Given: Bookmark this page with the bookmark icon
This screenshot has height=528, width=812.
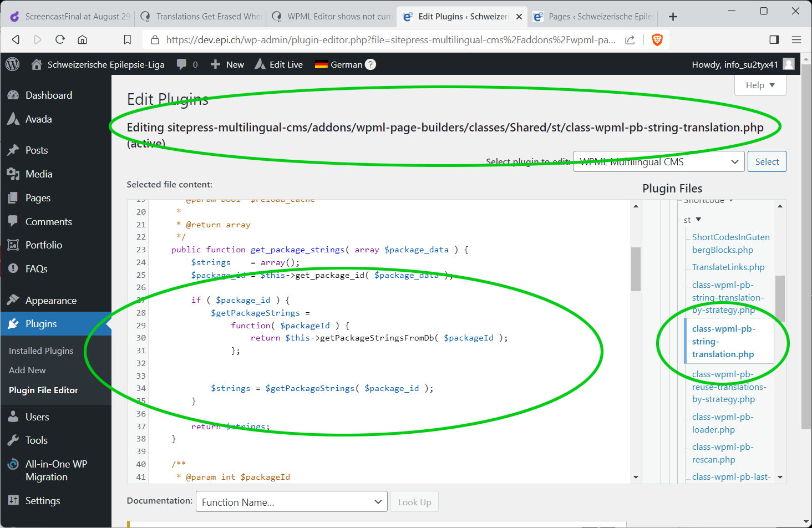Looking at the screenshot, I should (128, 39).
